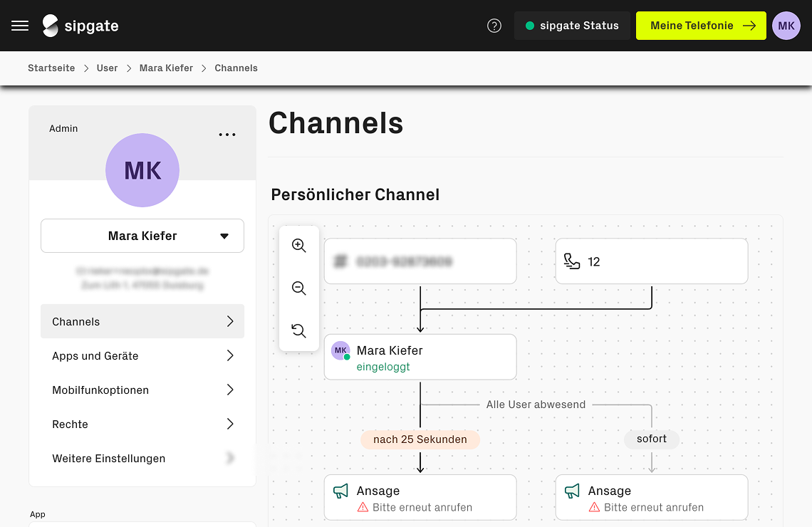Zoom in on the channel diagram
This screenshot has height=527, width=812.
[299, 246]
